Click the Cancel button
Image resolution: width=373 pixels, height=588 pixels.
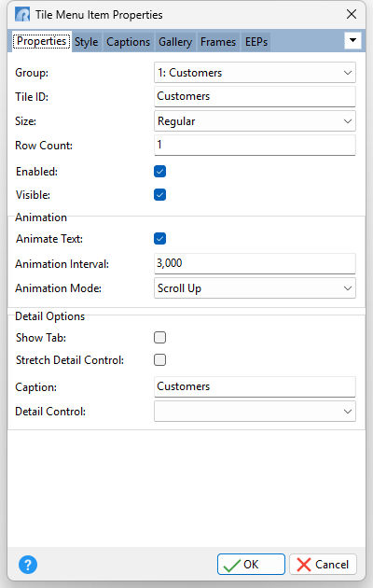(x=323, y=565)
